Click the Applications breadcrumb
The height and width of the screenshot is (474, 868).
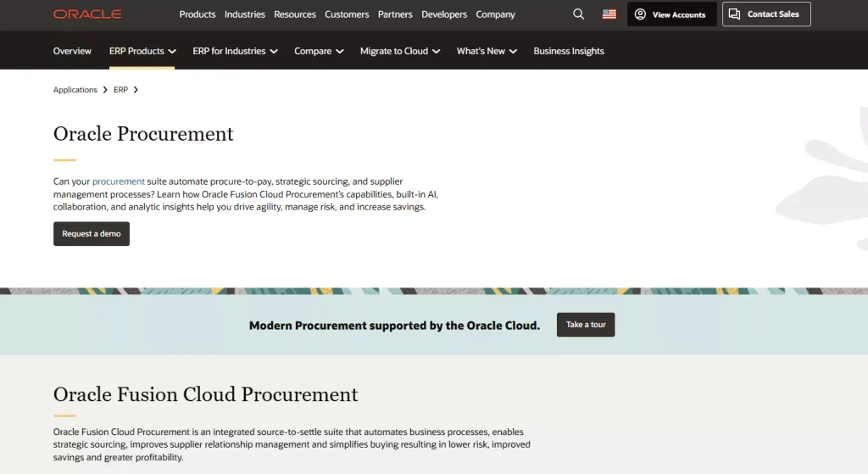[75, 90]
